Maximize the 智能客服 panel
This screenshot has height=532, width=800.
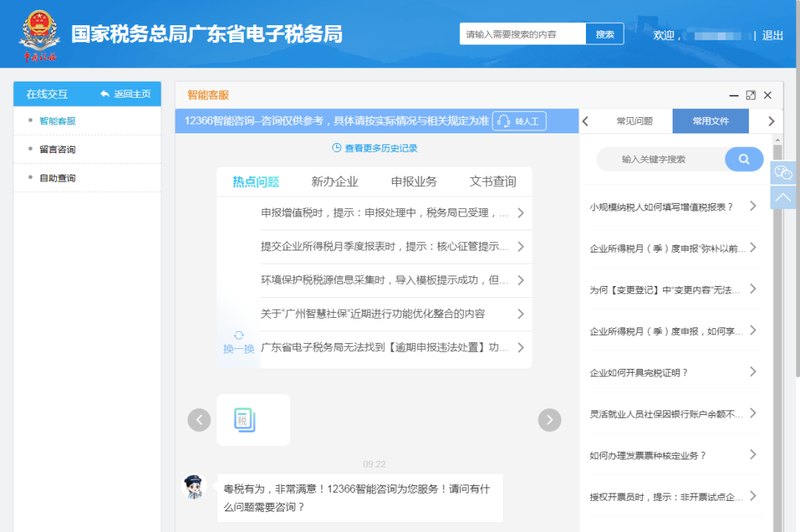click(x=750, y=96)
